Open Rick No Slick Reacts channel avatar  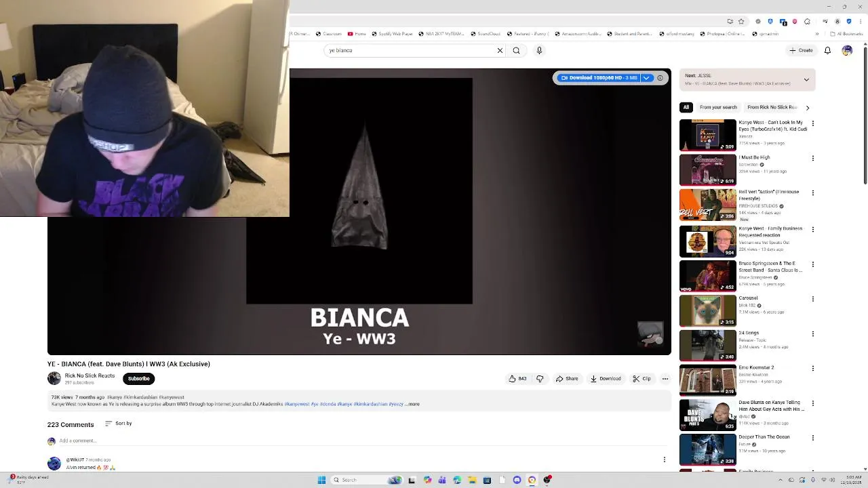[54, 378]
